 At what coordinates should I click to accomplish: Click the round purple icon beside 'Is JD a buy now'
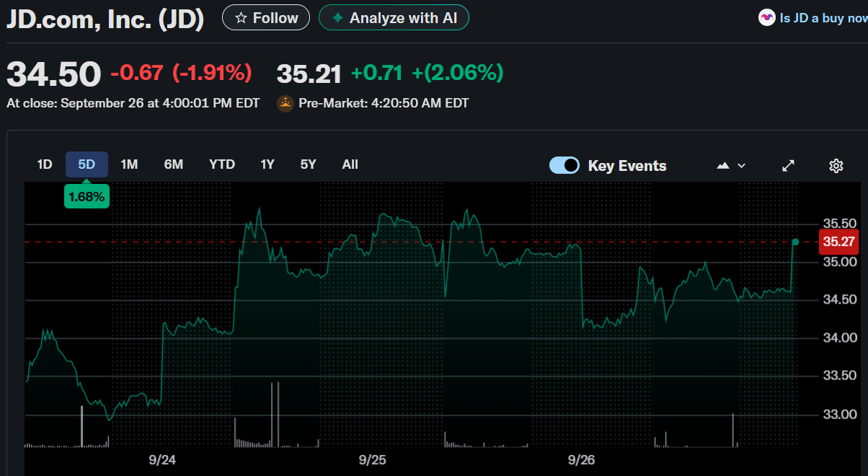pos(767,18)
